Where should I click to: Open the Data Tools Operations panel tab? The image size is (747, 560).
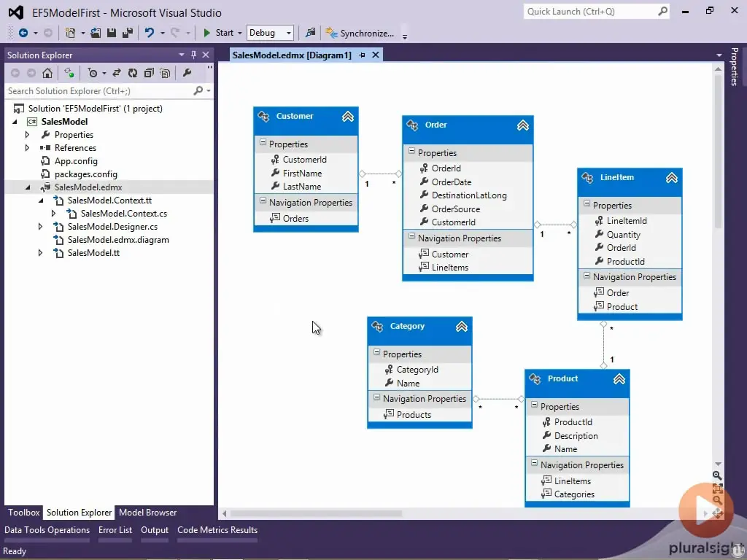[x=47, y=530]
